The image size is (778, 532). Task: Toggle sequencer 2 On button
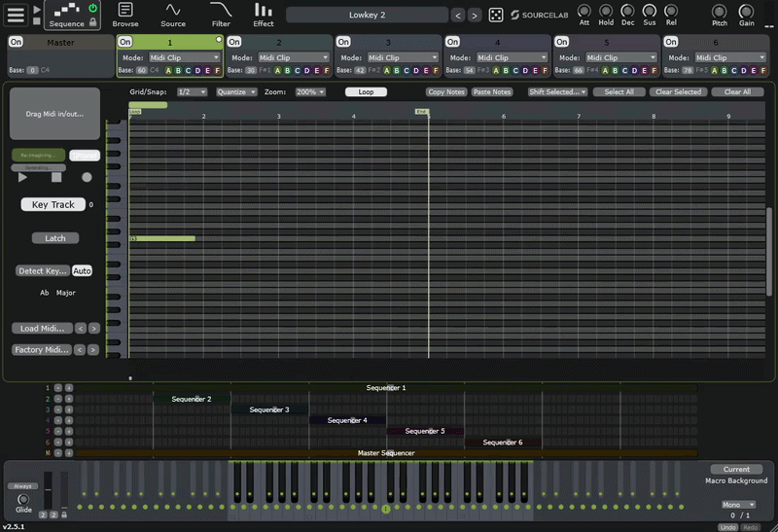pyautogui.click(x=234, y=42)
